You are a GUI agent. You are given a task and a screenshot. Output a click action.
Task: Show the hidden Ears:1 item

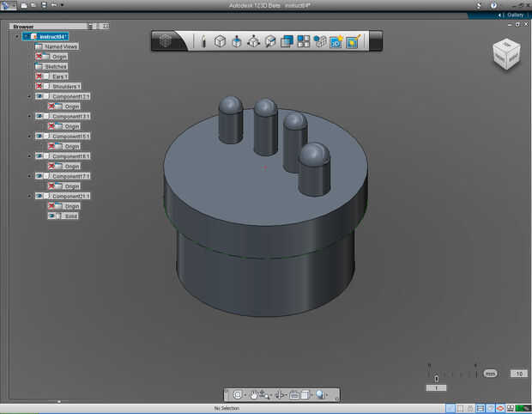[x=39, y=76]
